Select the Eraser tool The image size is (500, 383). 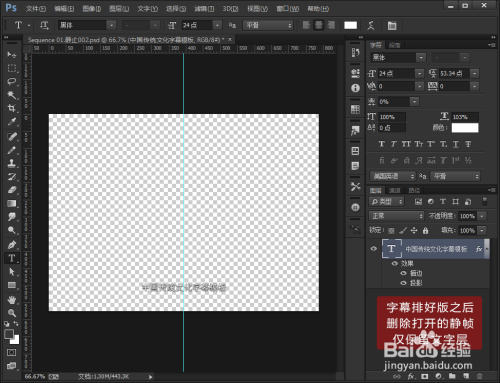point(12,190)
